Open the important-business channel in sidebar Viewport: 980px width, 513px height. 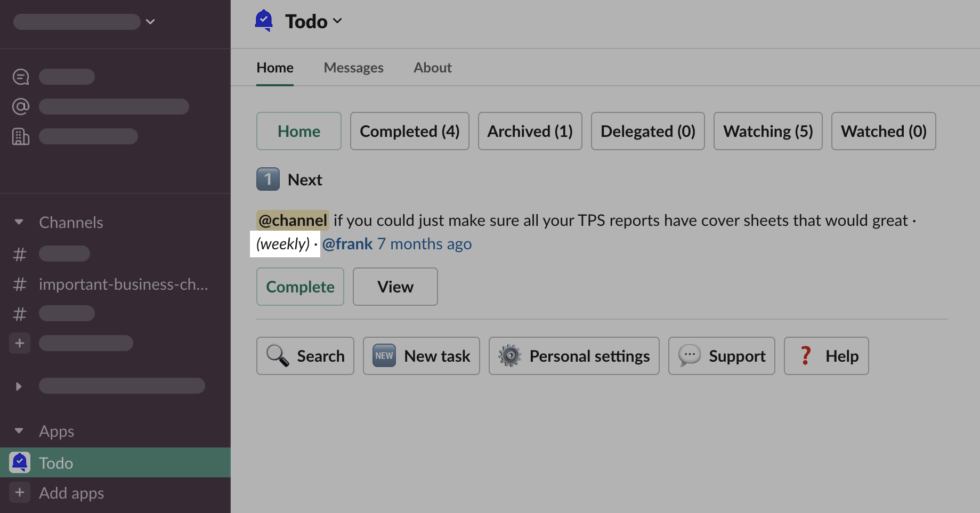123,284
